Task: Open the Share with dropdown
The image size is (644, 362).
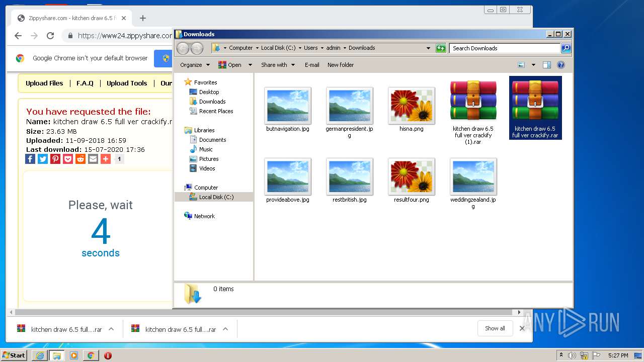Action: tap(278, 65)
